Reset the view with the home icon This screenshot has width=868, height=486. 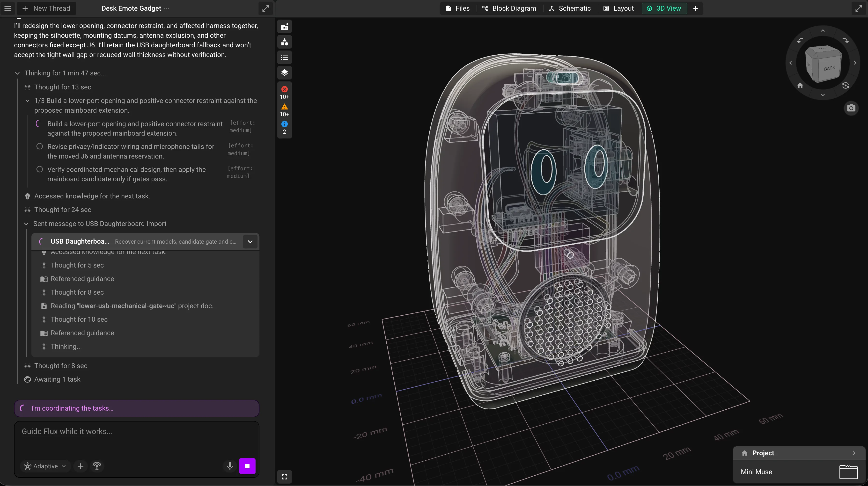tap(800, 86)
